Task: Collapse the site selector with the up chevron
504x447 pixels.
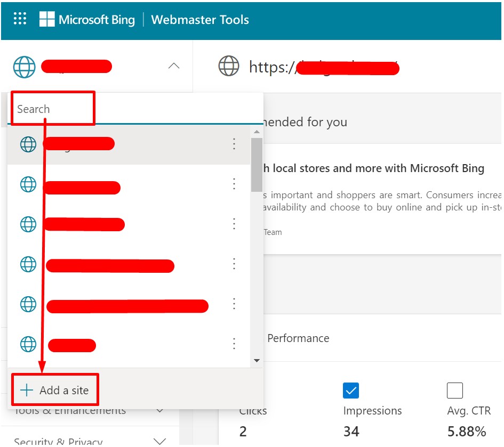Action: 173,66
